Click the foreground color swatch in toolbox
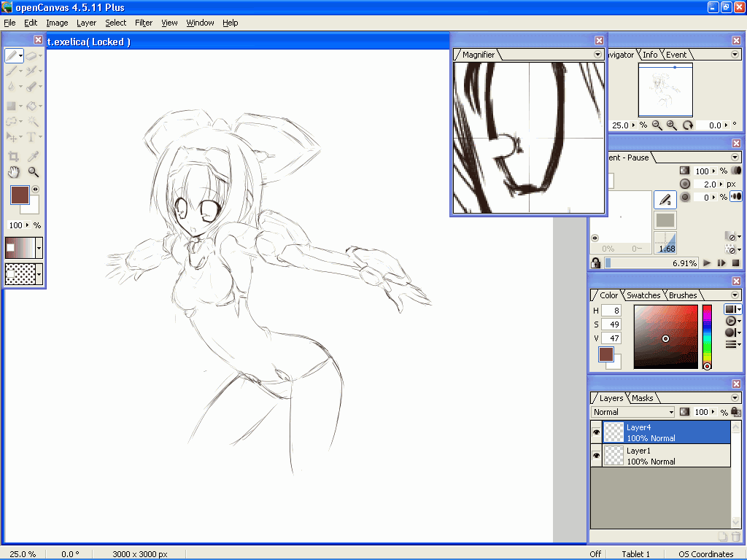 tap(20, 195)
